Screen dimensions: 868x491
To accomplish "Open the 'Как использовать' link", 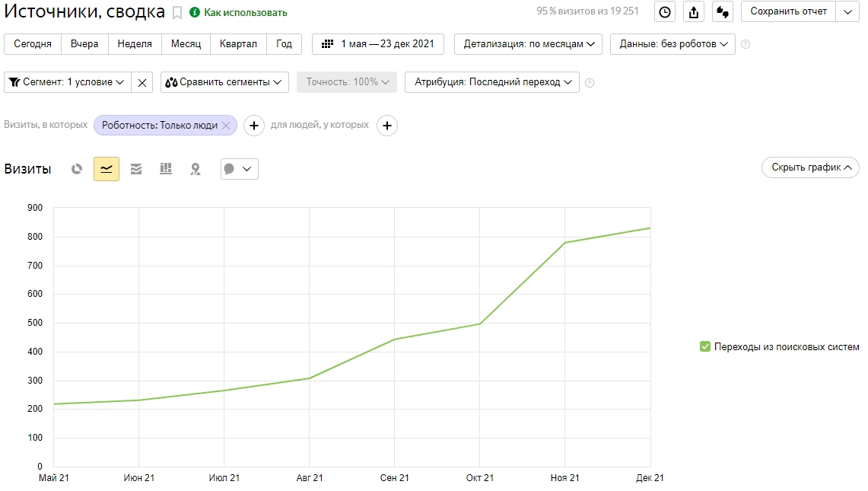I will pyautogui.click(x=245, y=12).
